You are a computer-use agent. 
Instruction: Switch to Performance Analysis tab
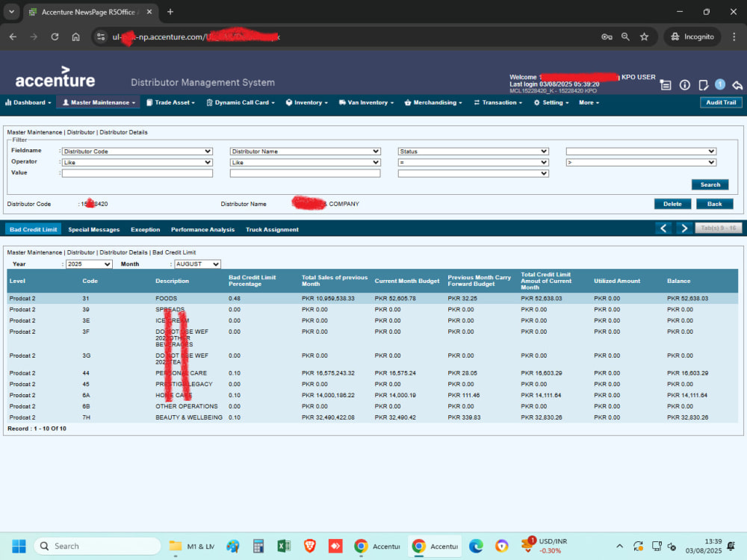click(203, 229)
